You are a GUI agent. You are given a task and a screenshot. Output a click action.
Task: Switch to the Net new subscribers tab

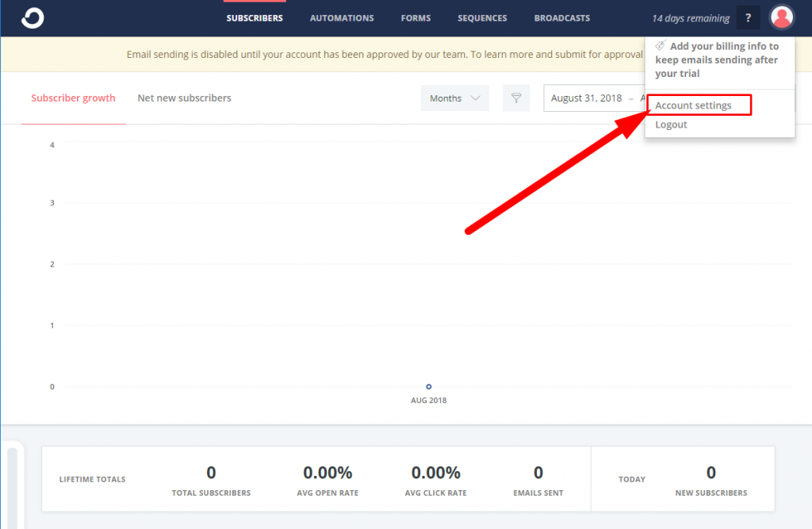click(184, 98)
